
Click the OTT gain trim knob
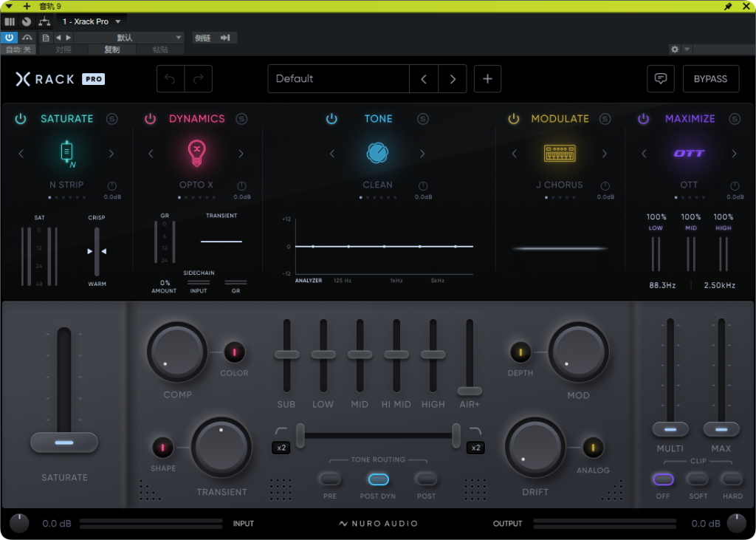pyautogui.click(x=735, y=186)
